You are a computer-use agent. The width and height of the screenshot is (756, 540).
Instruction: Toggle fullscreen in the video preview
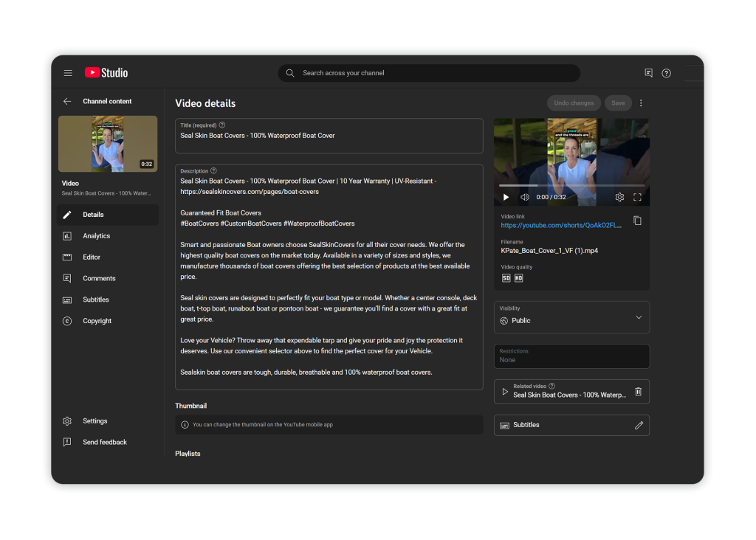click(637, 197)
